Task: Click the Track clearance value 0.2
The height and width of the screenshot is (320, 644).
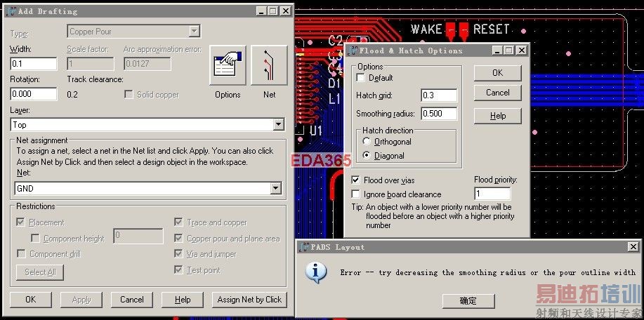Action: point(72,95)
